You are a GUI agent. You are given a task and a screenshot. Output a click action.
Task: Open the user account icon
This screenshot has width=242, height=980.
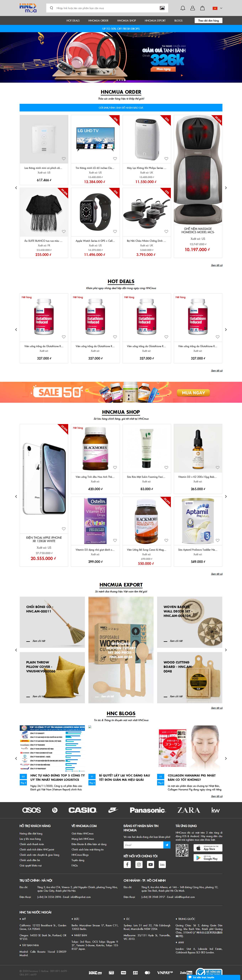tap(193, 8)
